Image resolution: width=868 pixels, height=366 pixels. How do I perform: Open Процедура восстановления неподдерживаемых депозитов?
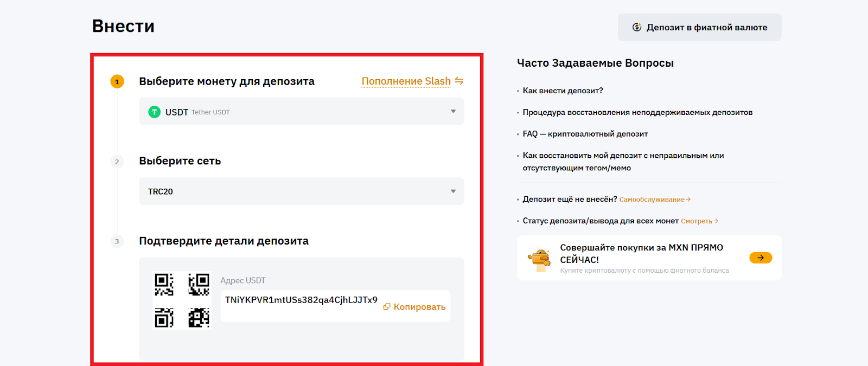(637, 112)
